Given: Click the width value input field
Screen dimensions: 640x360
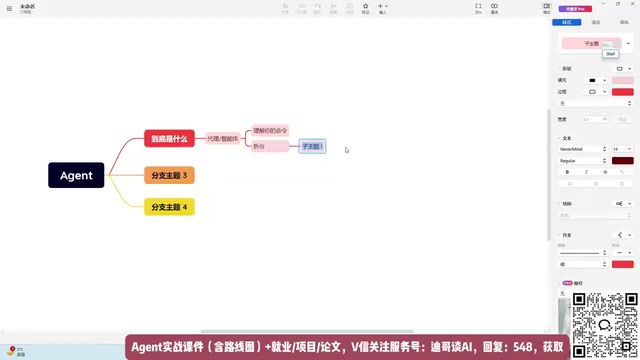Looking at the screenshot, I should pyautogui.click(x=595, y=119).
